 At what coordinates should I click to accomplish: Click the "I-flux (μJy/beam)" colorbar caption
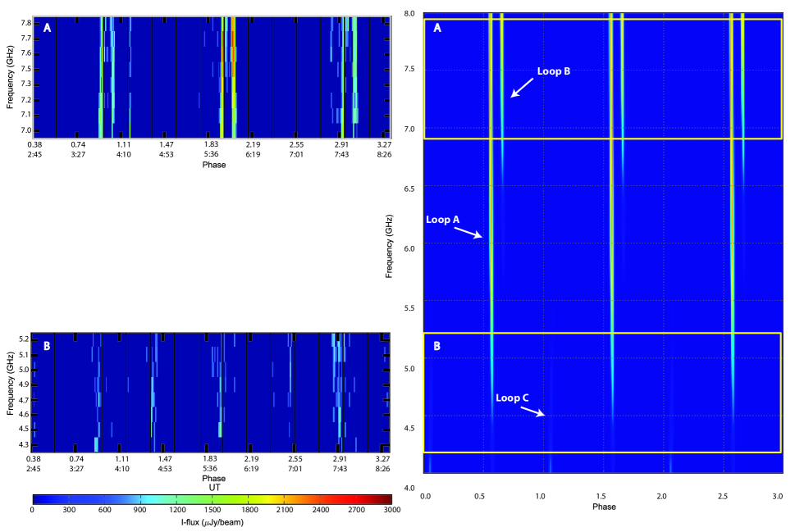pyautogui.click(x=212, y=522)
